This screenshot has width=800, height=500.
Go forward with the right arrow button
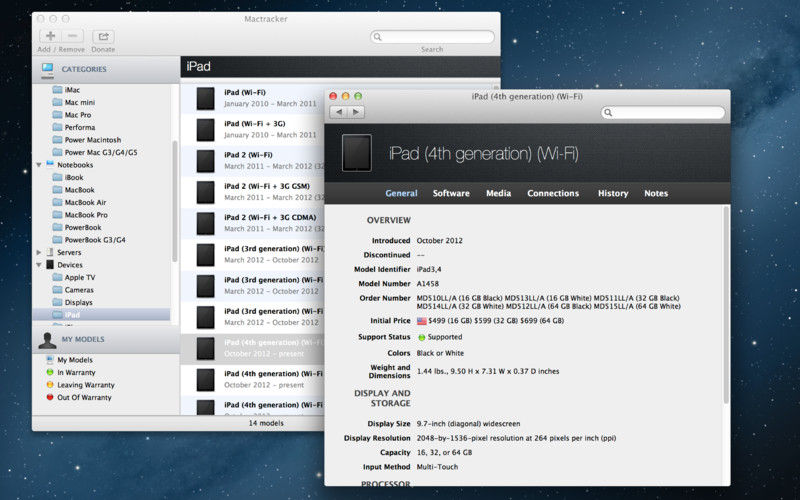[x=356, y=112]
